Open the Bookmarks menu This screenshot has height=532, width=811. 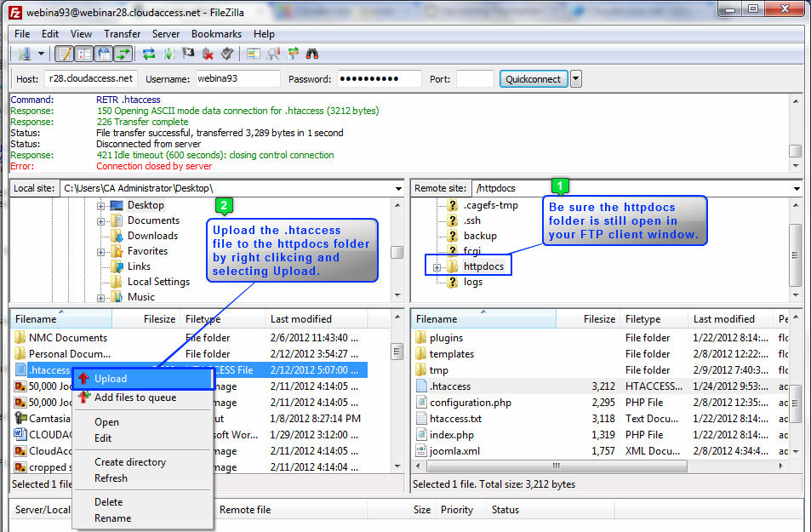pyautogui.click(x=216, y=34)
